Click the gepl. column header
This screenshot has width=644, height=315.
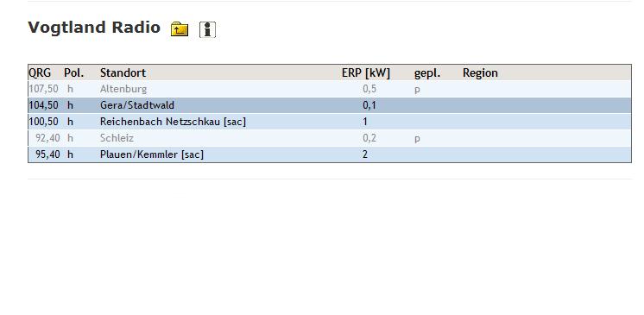click(x=427, y=73)
